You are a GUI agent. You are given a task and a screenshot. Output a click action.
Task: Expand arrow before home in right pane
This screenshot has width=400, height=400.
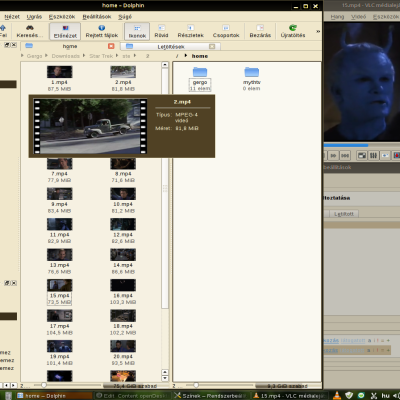point(186,56)
